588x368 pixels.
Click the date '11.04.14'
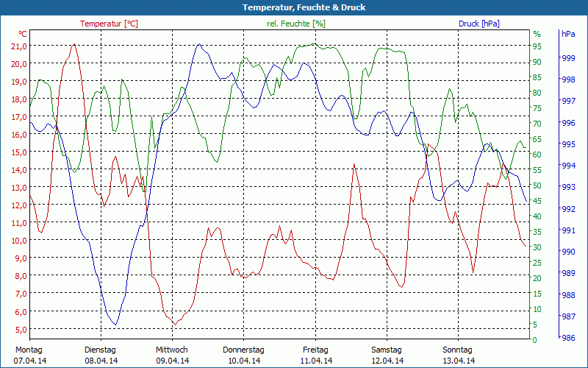point(316,361)
